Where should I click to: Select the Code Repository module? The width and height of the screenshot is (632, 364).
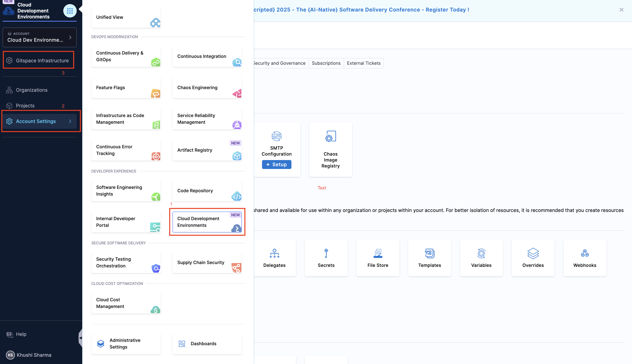207,191
